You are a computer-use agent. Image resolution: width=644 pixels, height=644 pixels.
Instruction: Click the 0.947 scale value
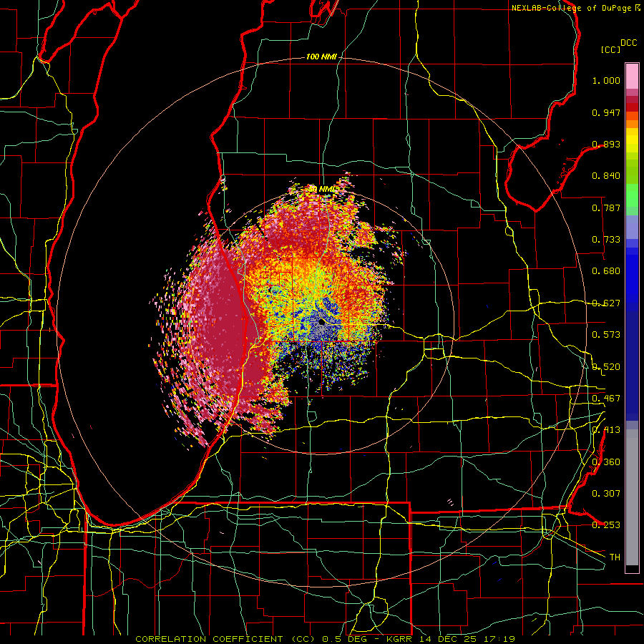pyautogui.click(x=606, y=112)
